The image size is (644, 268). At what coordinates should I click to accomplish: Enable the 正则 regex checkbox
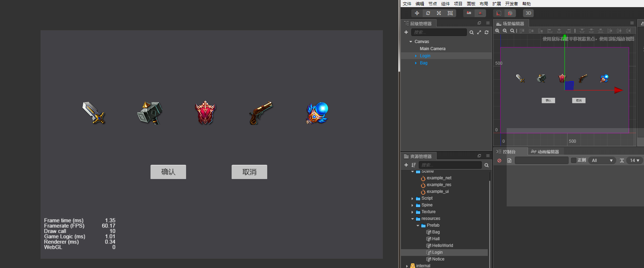[x=574, y=161]
